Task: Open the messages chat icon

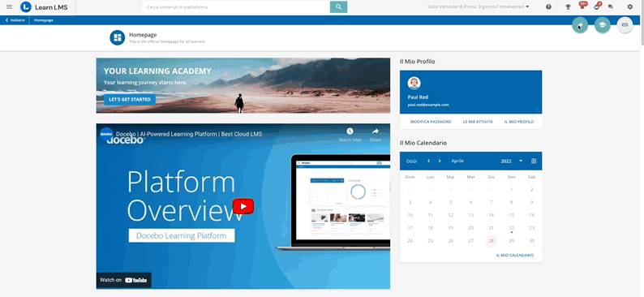Action: [610, 7]
